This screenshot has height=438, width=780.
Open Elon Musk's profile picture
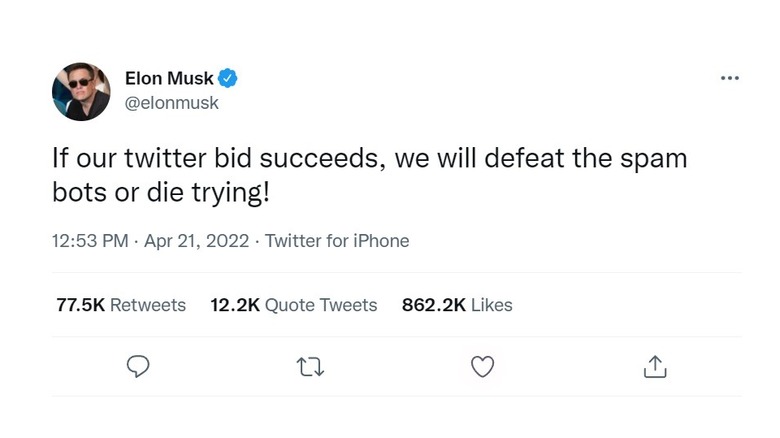(81, 91)
